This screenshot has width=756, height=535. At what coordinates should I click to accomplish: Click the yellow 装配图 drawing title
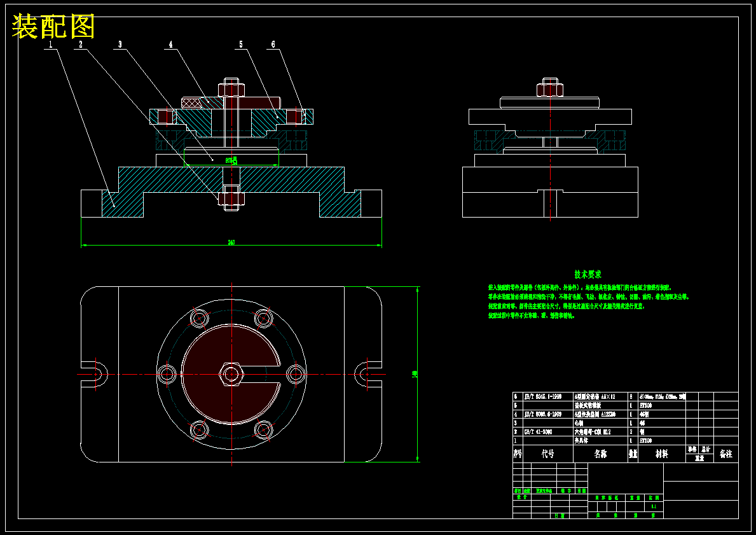coord(53,27)
